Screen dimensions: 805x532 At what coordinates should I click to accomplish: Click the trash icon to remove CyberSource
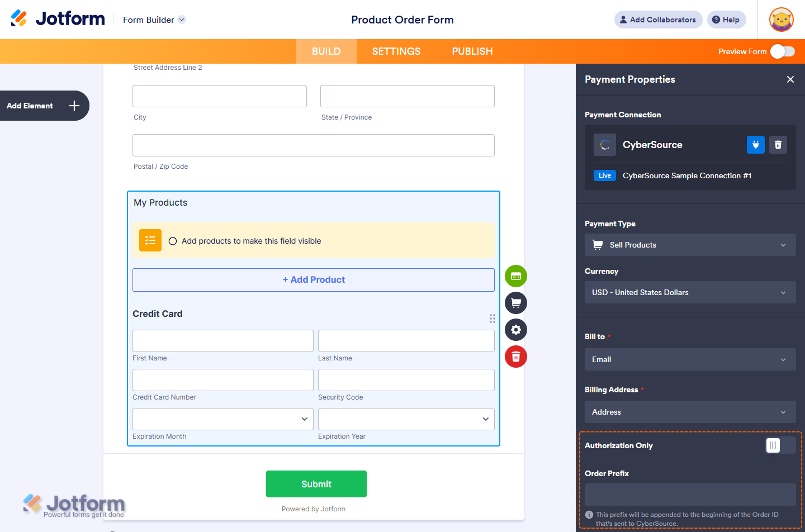(x=778, y=144)
